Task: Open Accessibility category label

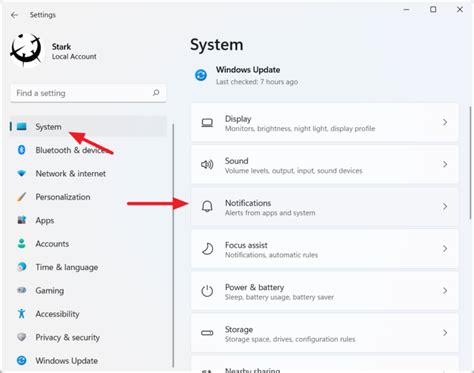Action: point(57,314)
